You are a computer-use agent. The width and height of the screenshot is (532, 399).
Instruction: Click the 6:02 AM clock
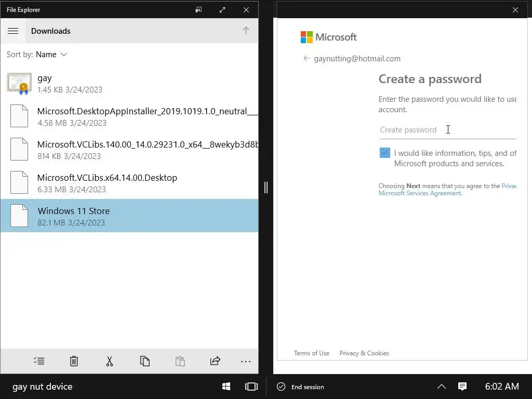[x=502, y=387]
